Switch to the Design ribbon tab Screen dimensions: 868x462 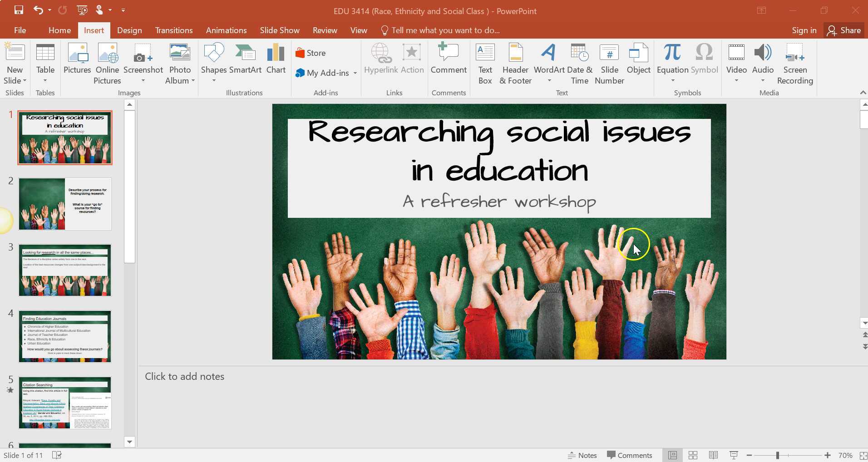pos(129,30)
